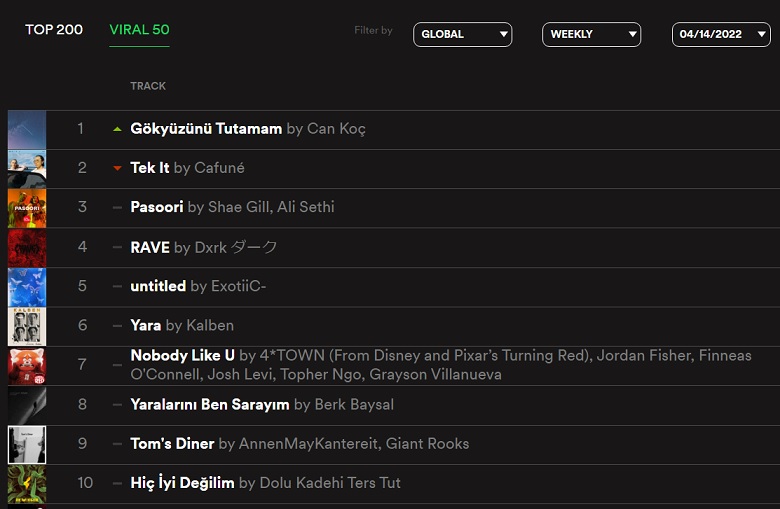Click rank number 1
Viewport: 780px width, 509px height.
[81, 129]
